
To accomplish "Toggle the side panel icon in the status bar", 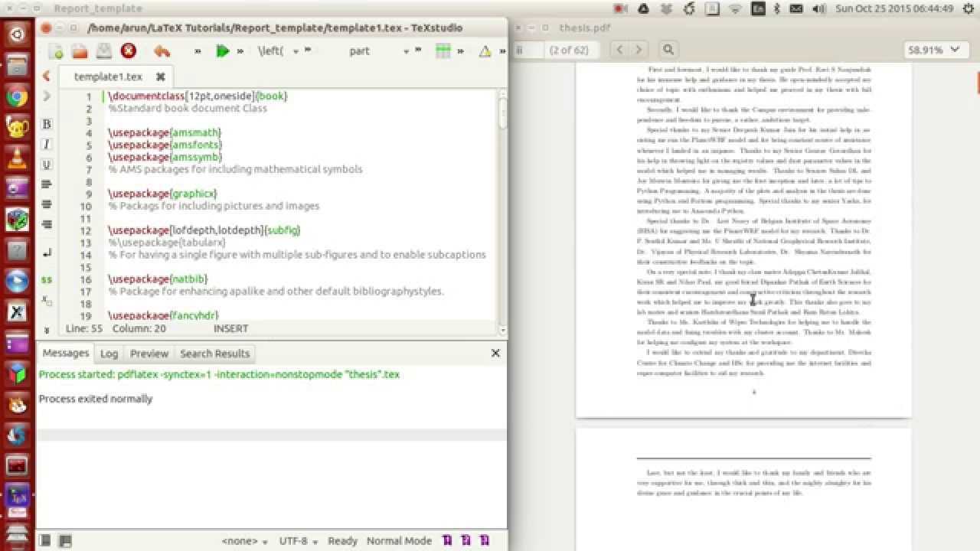I will [45, 540].
